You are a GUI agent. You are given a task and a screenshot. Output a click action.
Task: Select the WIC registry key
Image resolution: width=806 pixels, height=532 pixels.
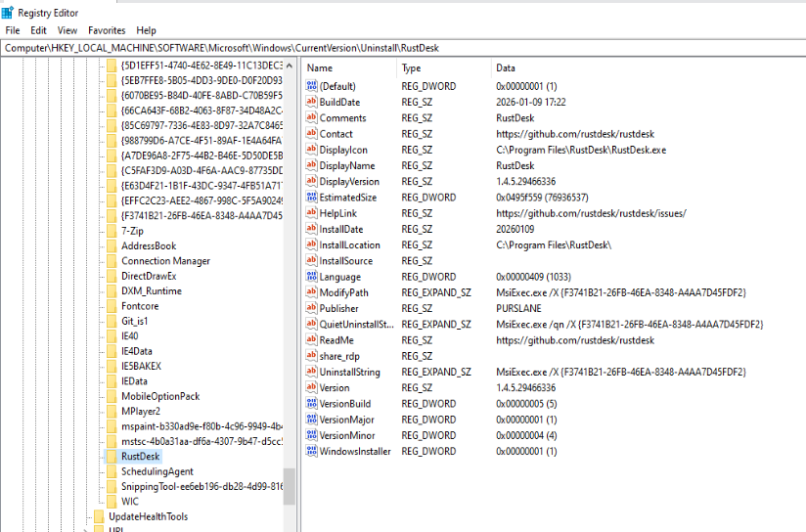click(x=130, y=501)
